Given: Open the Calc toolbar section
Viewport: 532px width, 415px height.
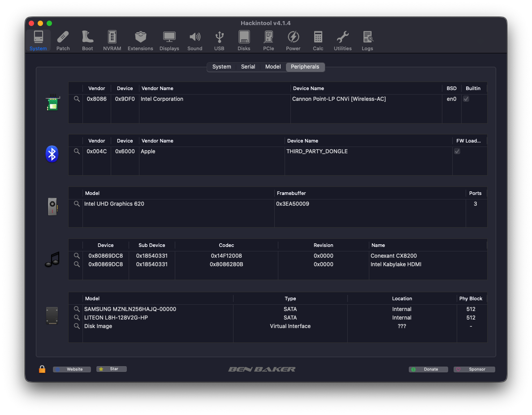Looking at the screenshot, I should tap(318, 41).
